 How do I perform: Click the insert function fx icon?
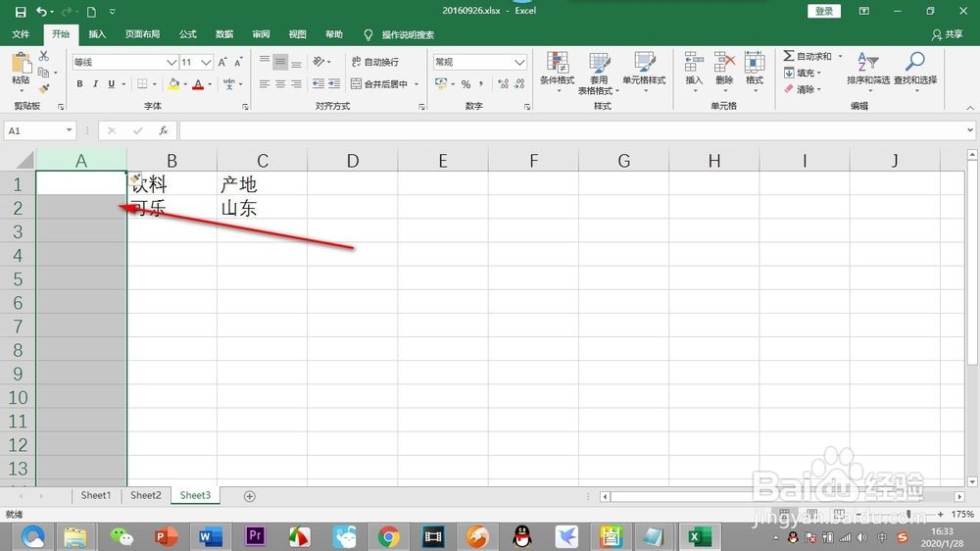click(x=163, y=130)
